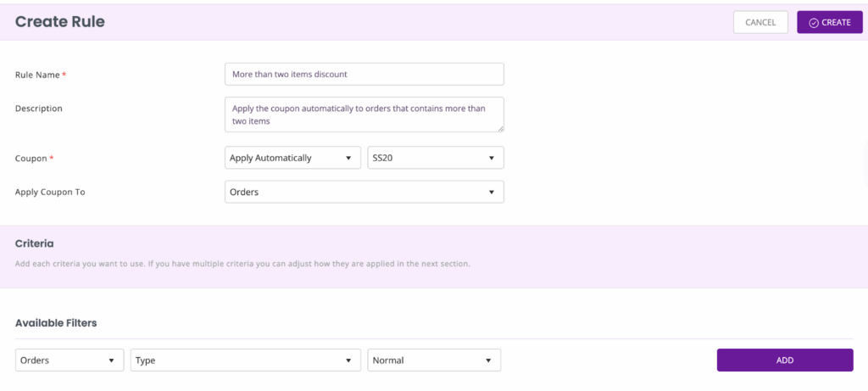
Task: Click the purple ADD filter button
Action: coord(784,360)
